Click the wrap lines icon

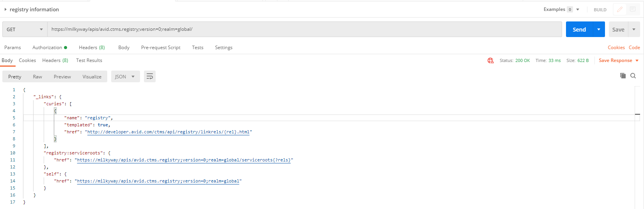click(150, 76)
